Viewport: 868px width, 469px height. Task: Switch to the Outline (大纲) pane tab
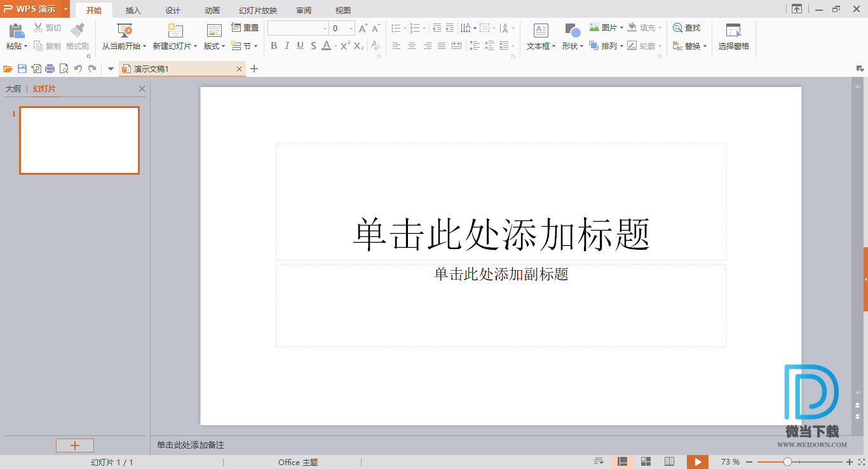pyautogui.click(x=13, y=89)
